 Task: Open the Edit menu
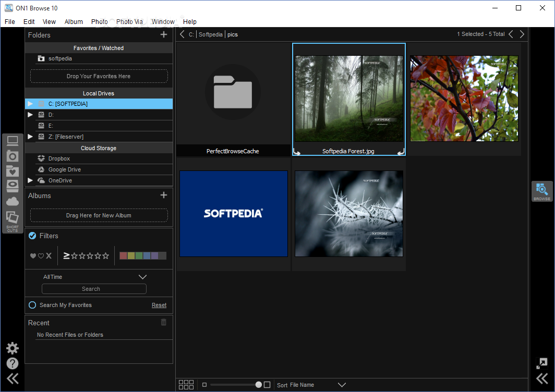(29, 21)
